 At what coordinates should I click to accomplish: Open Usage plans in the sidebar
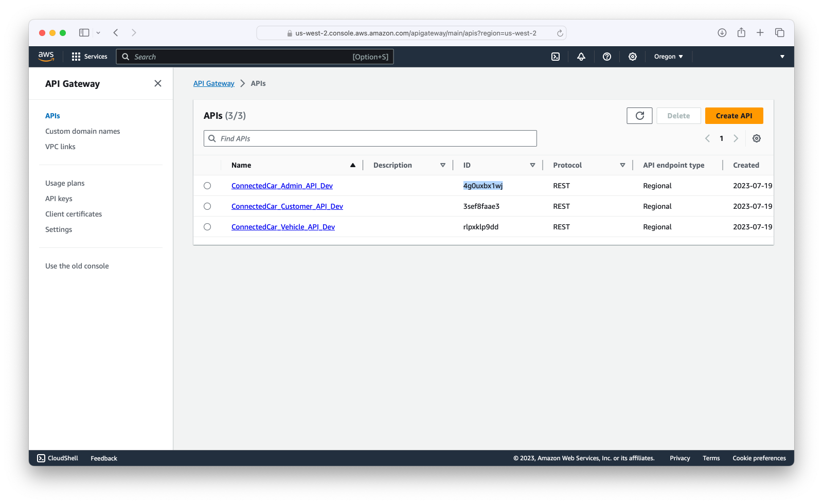65,183
